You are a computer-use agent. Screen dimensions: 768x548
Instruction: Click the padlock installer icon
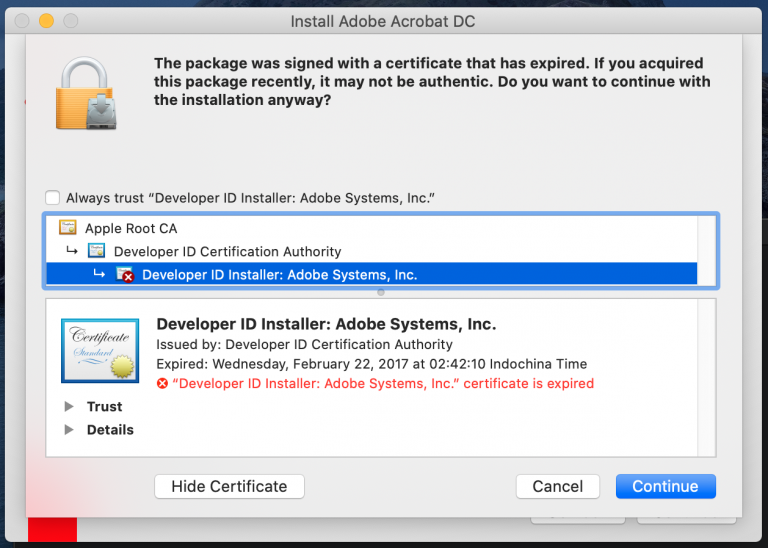86,93
